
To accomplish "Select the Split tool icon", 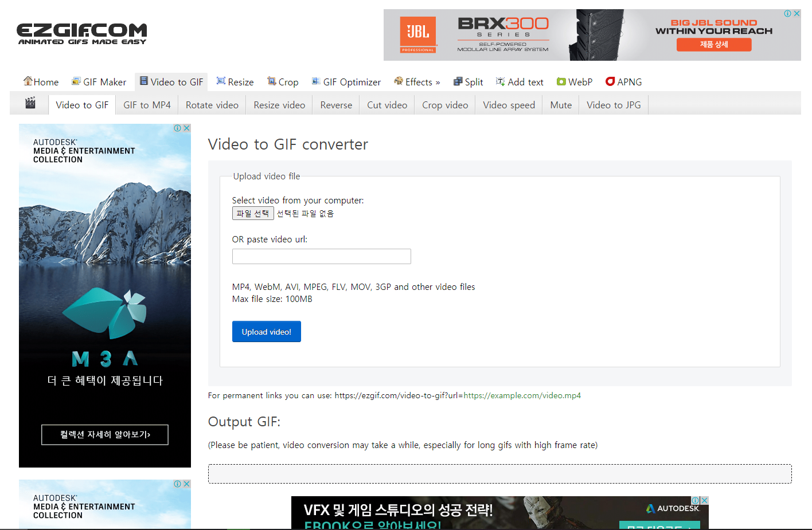I will coord(458,81).
